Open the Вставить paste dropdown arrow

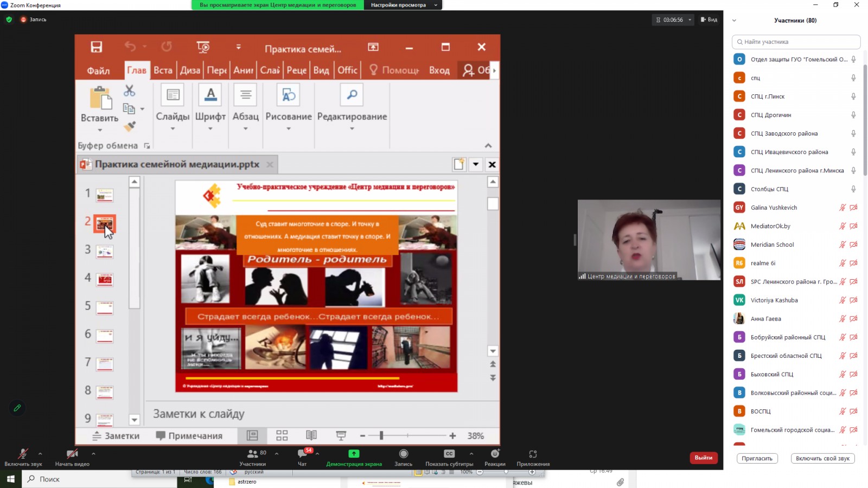[x=100, y=130]
